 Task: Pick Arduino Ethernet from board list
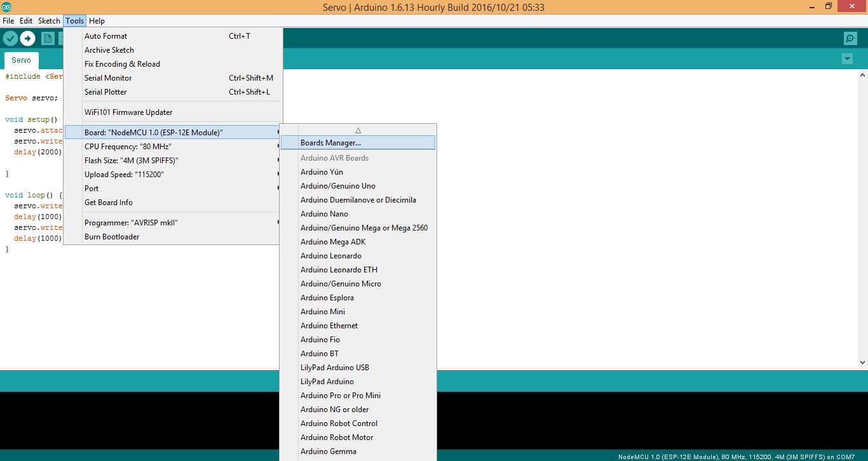(x=358, y=326)
